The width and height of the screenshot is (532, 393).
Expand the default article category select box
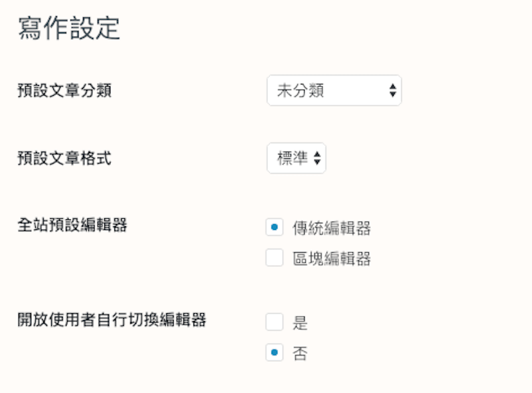334,90
